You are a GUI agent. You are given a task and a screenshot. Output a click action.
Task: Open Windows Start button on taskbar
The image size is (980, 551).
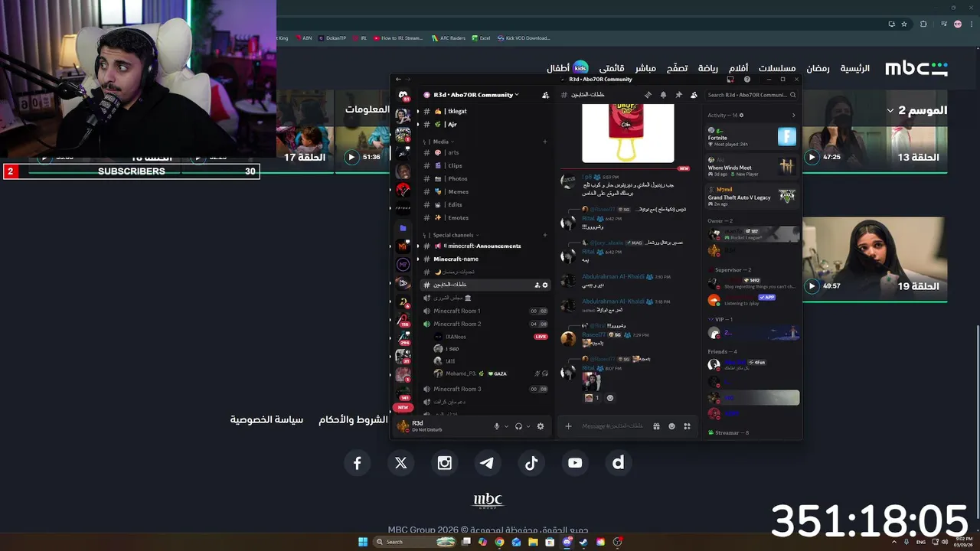pyautogui.click(x=363, y=542)
